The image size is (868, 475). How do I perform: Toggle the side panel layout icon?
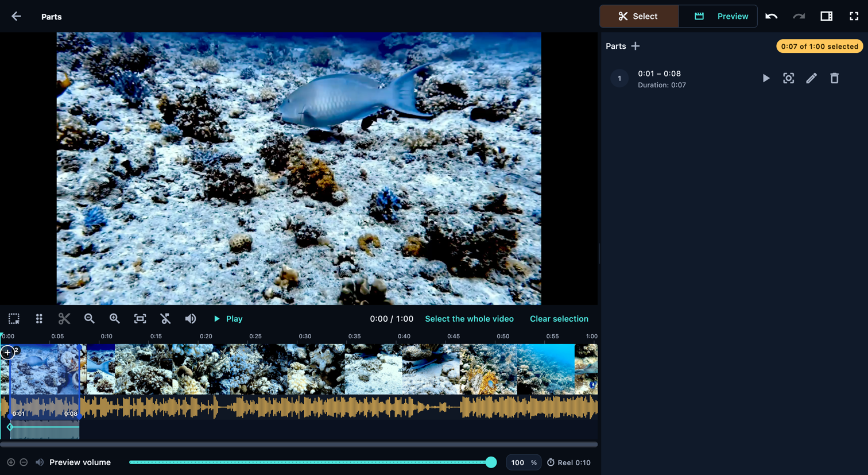tap(826, 16)
